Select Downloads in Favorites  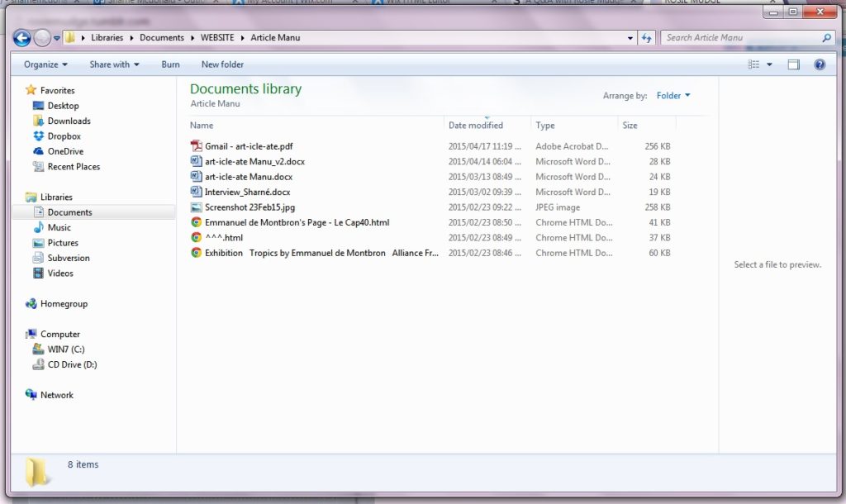click(69, 121)
